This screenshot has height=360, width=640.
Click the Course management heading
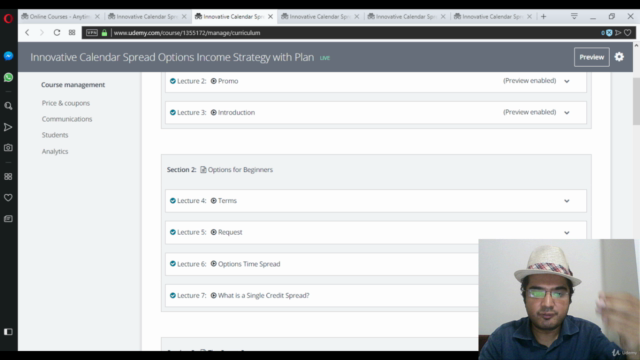pos(73,84)
